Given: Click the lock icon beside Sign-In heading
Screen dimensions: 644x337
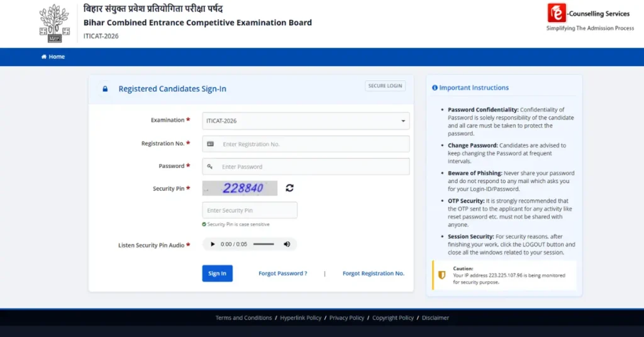Looking at the screenshot, I should (x=105, y=89).
